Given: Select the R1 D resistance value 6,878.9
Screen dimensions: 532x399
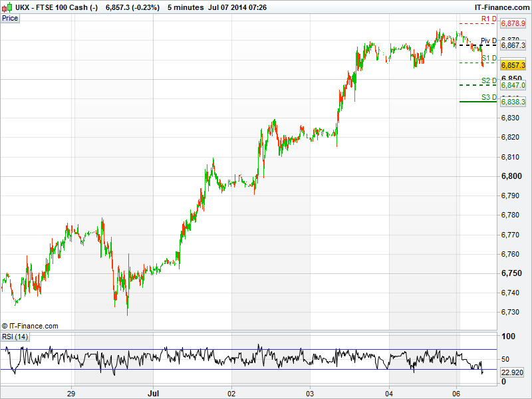Looking at the screenshot, I should (x=513, y=23).
